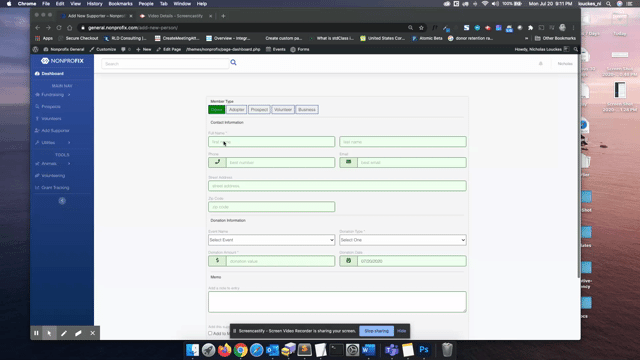Tick the Add to checkbox below memo

(x=210, y=333)
